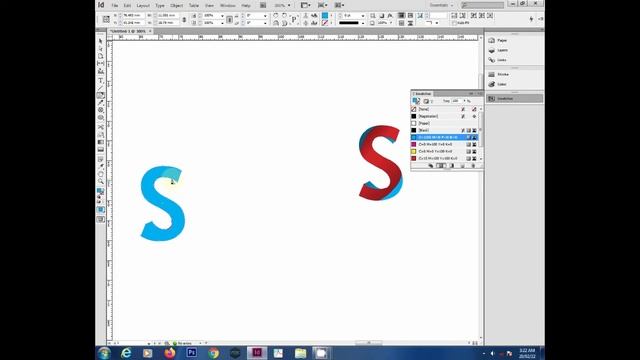The width and height of the screenshot is (640, 360).
Task: Open the Arrange Documents dropdown
Action: pos(340,5)
